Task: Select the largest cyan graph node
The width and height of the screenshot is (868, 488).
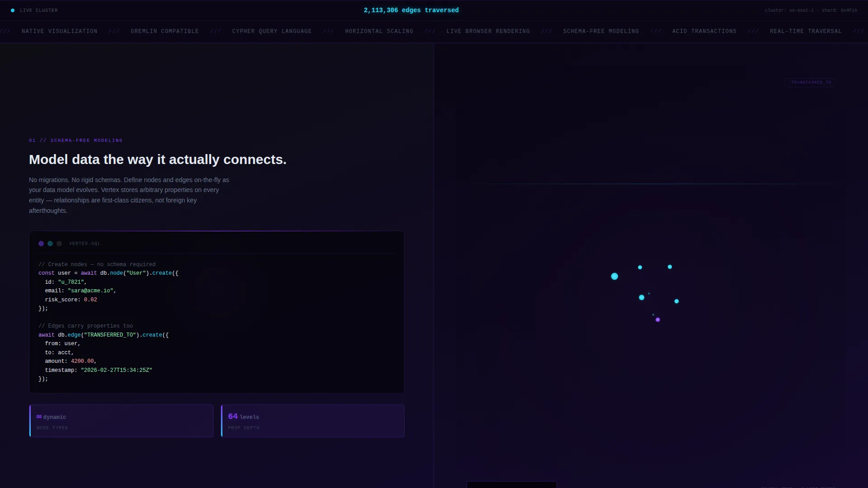Action: click(x=614, y=277)
